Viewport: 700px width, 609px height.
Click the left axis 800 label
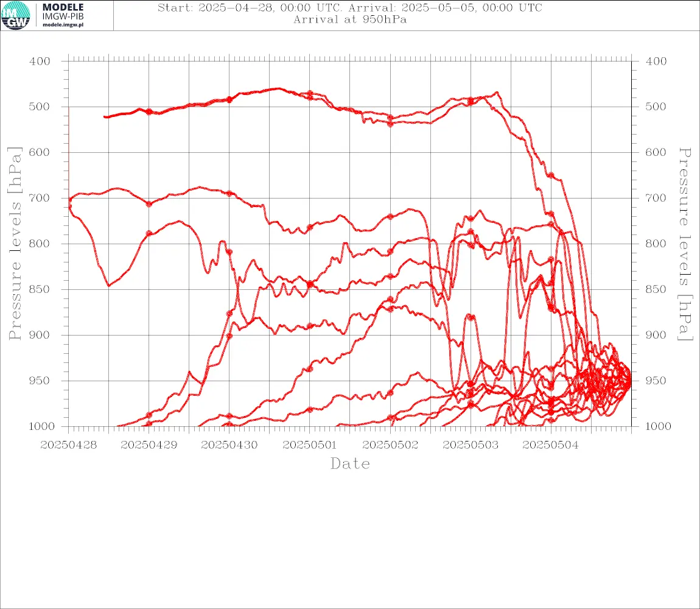point(40,244)
